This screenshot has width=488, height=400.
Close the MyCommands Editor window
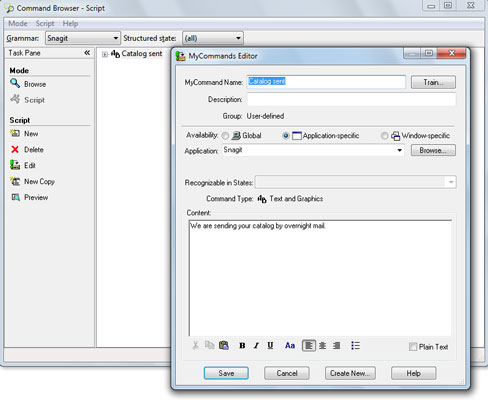451,53
